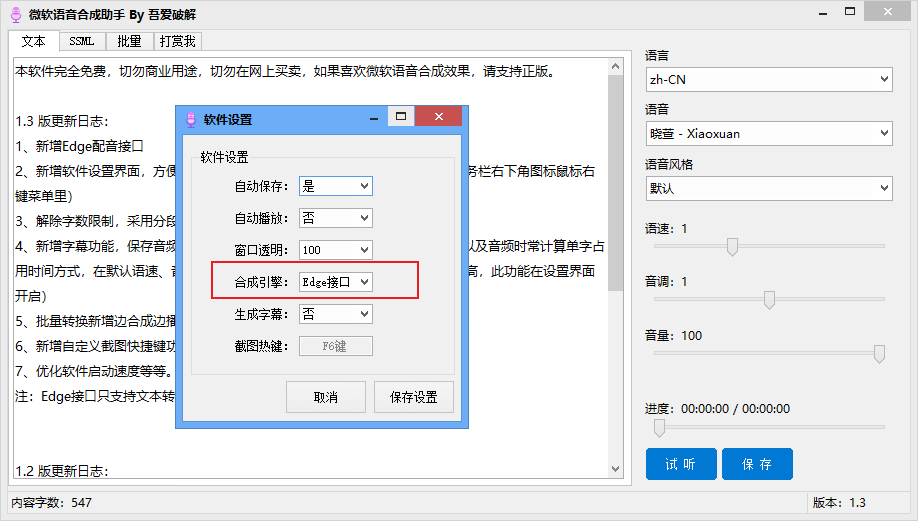Click the 音调 pitch slider handle

coord(769,300)
